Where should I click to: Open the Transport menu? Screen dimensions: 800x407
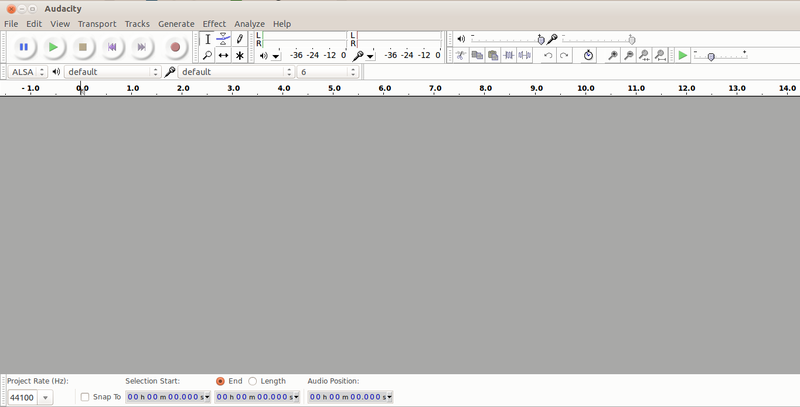(x=97, y=24)
